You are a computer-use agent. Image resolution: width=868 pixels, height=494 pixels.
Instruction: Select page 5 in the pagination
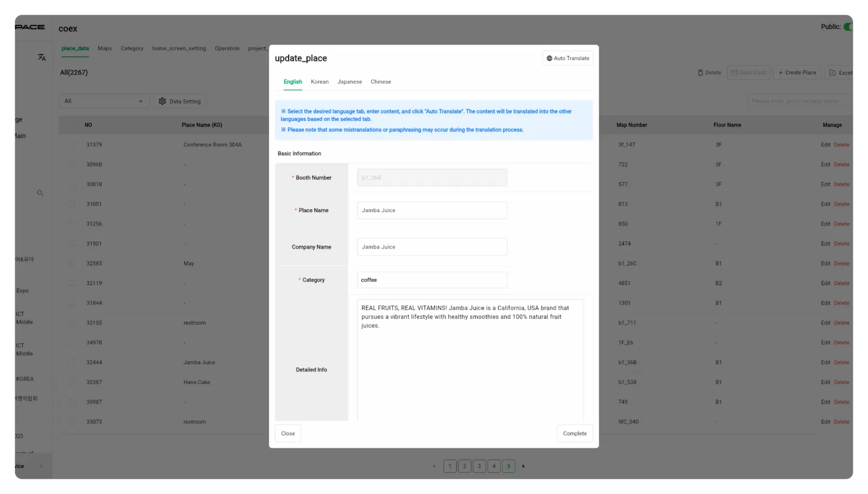pyautogui.click(x=508, y=466)
